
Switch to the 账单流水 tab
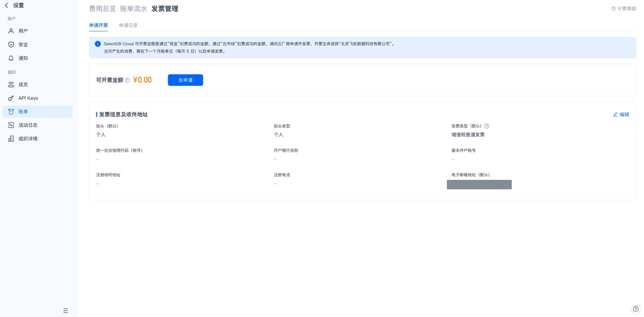click(133, 9)
